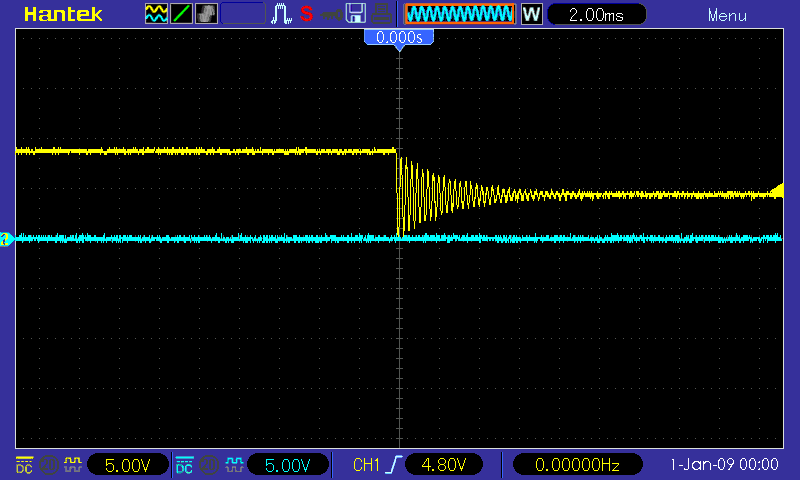Click the 0.000s horizontal trigger position marker
The image size is (800, 480).
coord(399,38)
